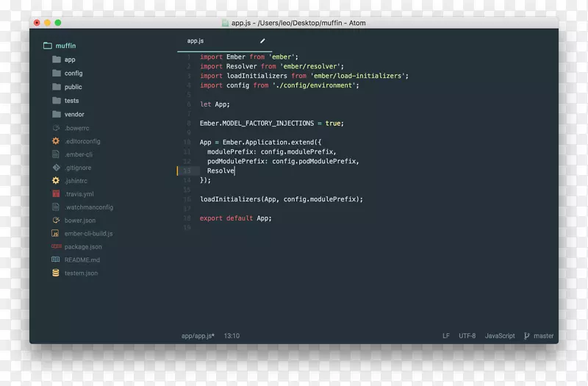Click the word Resolve on line 13
588x386 pixels.
click(x=220, y=171)
